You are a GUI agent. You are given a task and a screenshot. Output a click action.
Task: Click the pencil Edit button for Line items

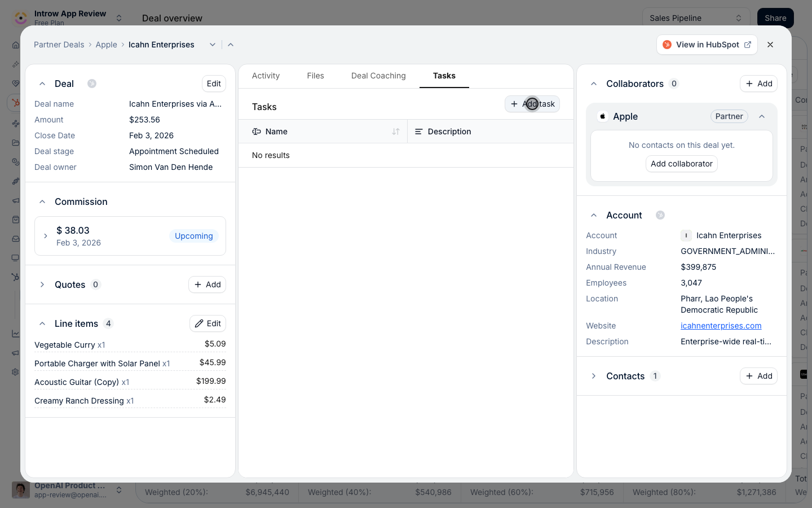tap(208, 323)
